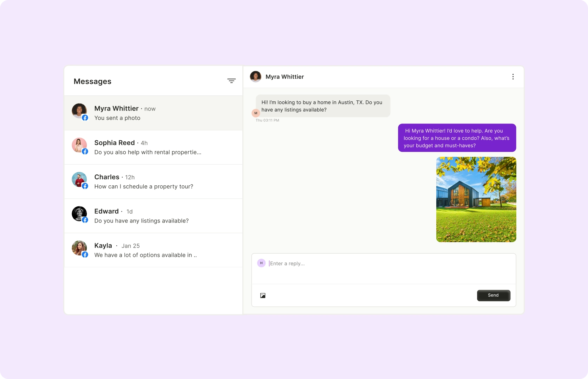This screenshot has height=379, width=588.
Task: Click Sophia Reed's avatar
Action: coord(79,145)
